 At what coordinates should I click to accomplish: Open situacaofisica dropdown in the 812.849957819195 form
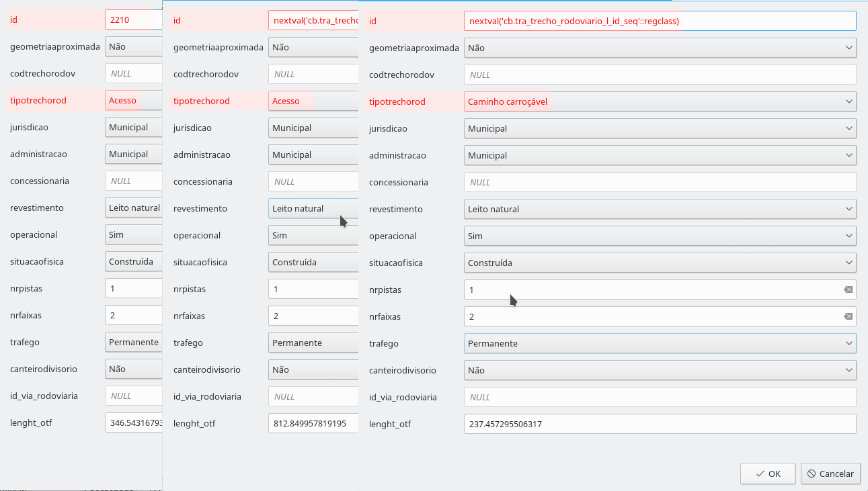coord(313,262)
